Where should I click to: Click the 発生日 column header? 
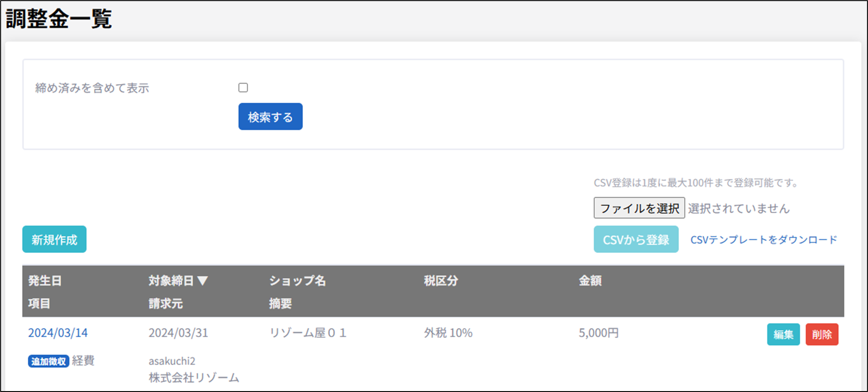pos(45,281)
